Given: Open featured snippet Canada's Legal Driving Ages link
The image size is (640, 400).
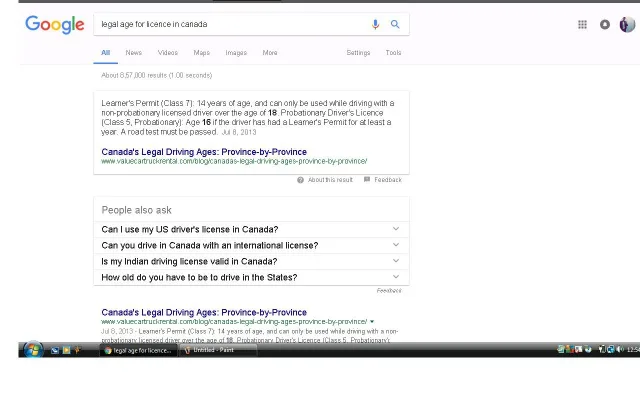Looking at the screenshot, I should click(x=204, y=152).
